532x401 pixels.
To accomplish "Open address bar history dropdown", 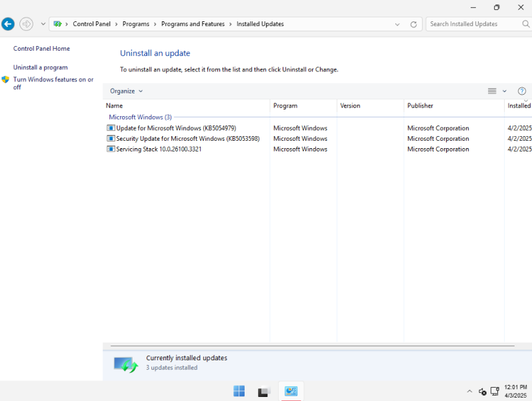I will pyautogui.click(x=397, y=25).
